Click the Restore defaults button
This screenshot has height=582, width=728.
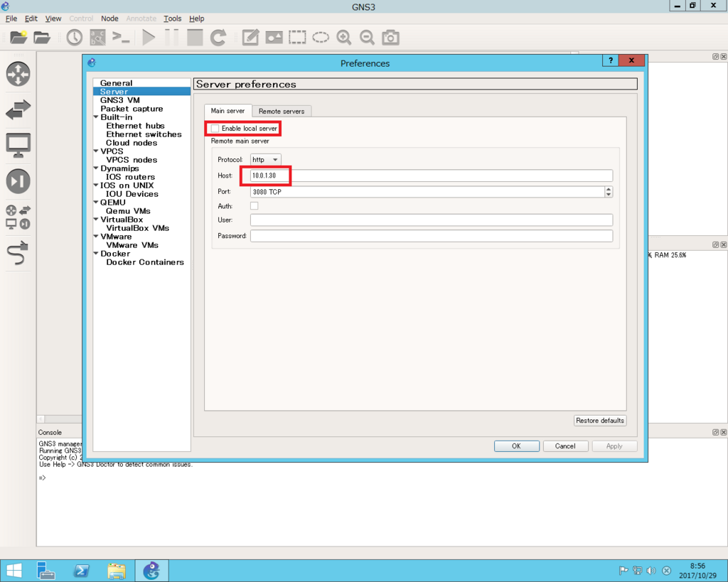(x=600, y=421)
